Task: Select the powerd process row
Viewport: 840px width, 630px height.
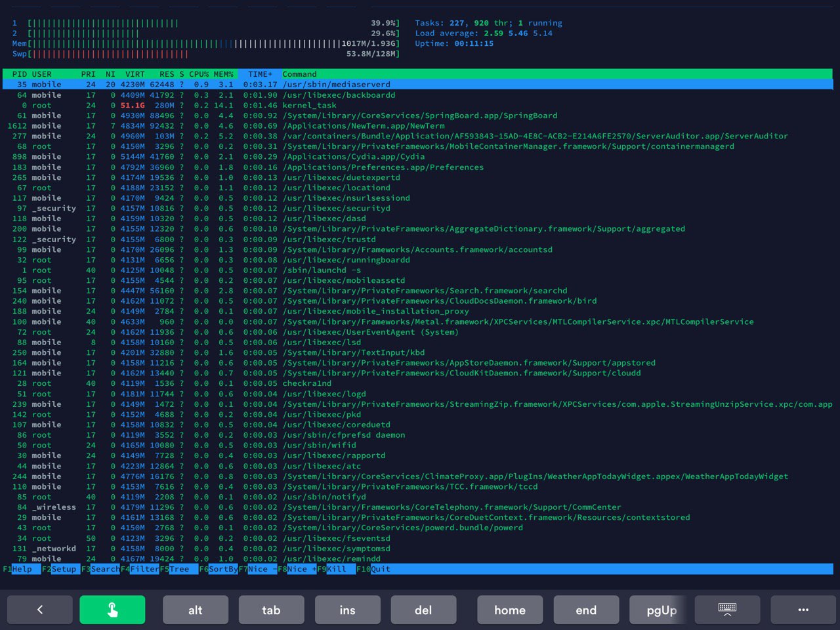Action: [x=417, y=528]
